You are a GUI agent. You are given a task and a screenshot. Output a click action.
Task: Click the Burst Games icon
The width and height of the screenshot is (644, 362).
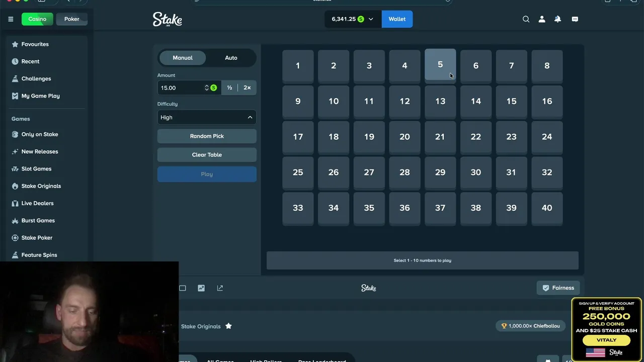[15, 220]
